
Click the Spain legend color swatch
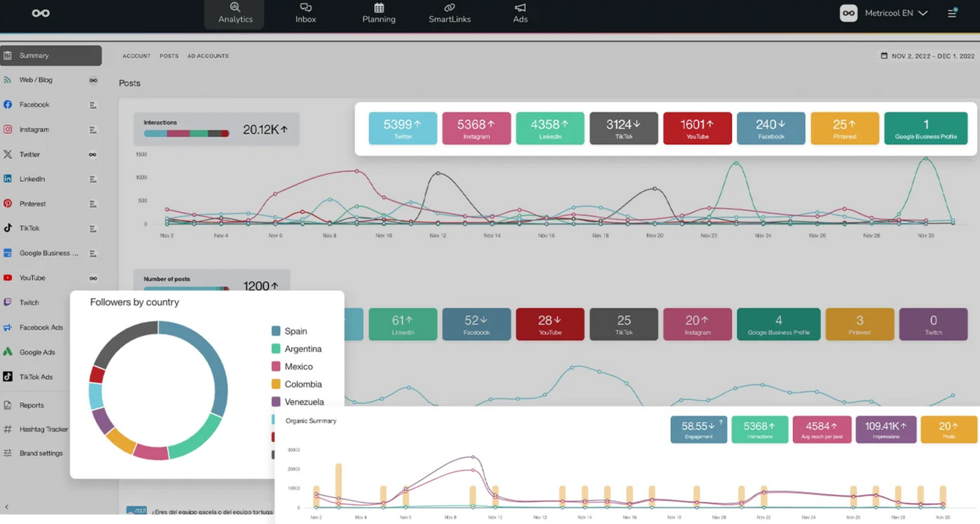tap(276, 331)
